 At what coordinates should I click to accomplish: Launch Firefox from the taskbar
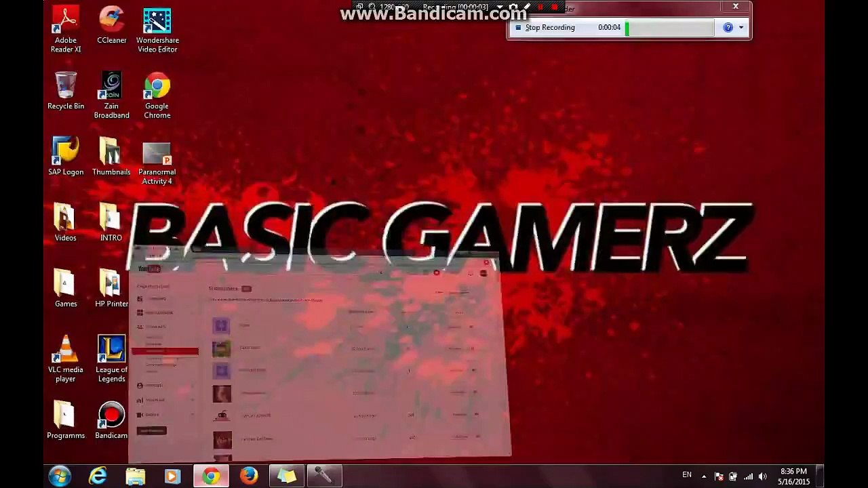click(249, 476)
